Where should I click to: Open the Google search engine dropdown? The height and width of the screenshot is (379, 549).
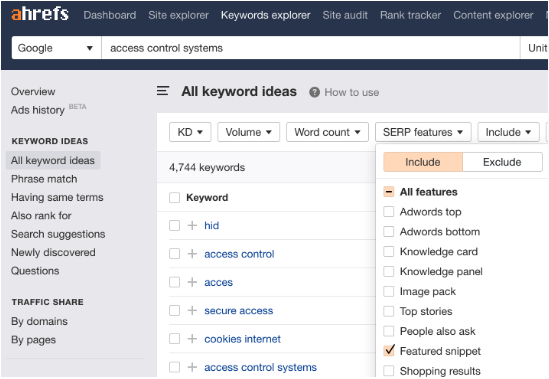(56, 48)
